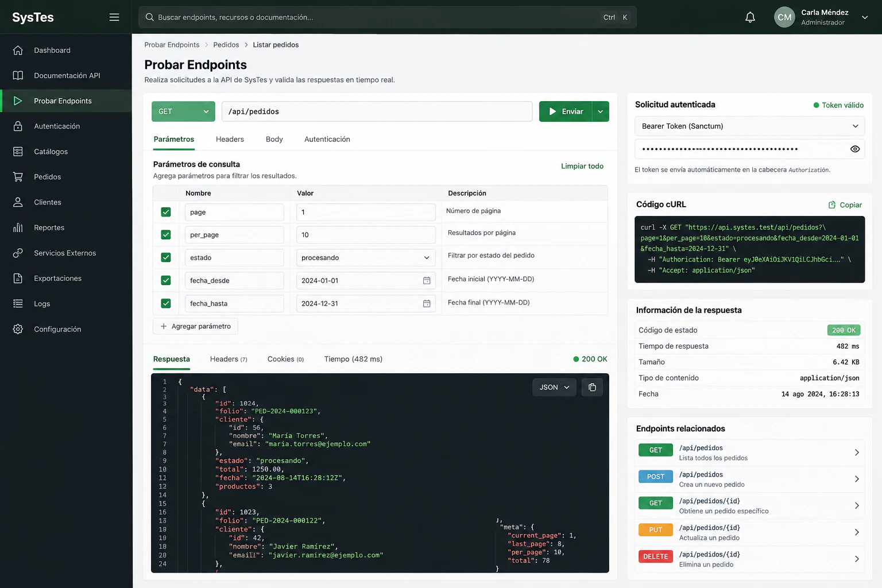
Task: Copy the response JSON with the clipboard icon
Action: point(592,387)
